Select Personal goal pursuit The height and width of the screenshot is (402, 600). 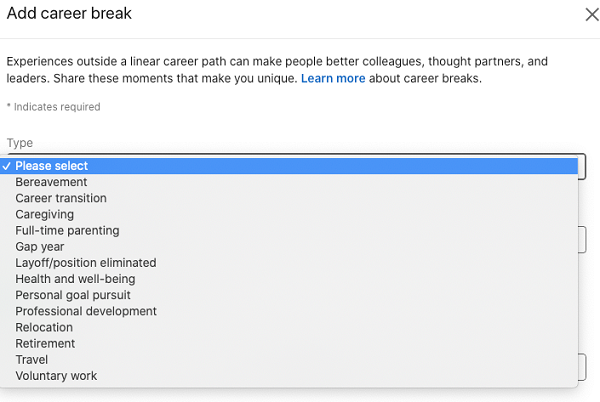pyautogui.click(x=289, y=295)
